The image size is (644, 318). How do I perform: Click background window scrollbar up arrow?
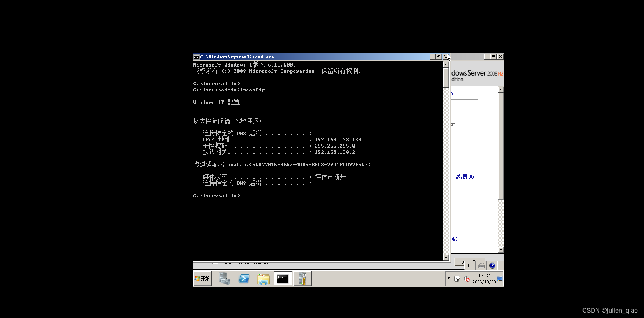click(501, 90)
